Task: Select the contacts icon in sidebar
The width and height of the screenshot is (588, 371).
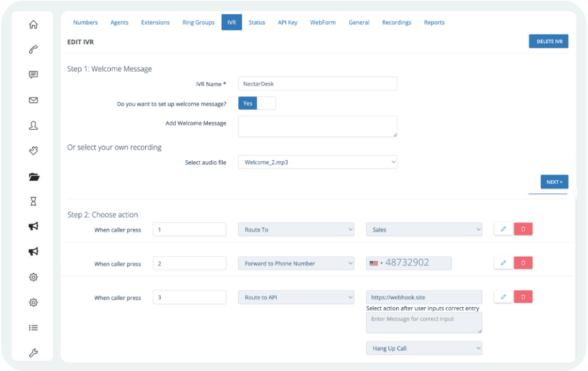Action: (33, 125)
